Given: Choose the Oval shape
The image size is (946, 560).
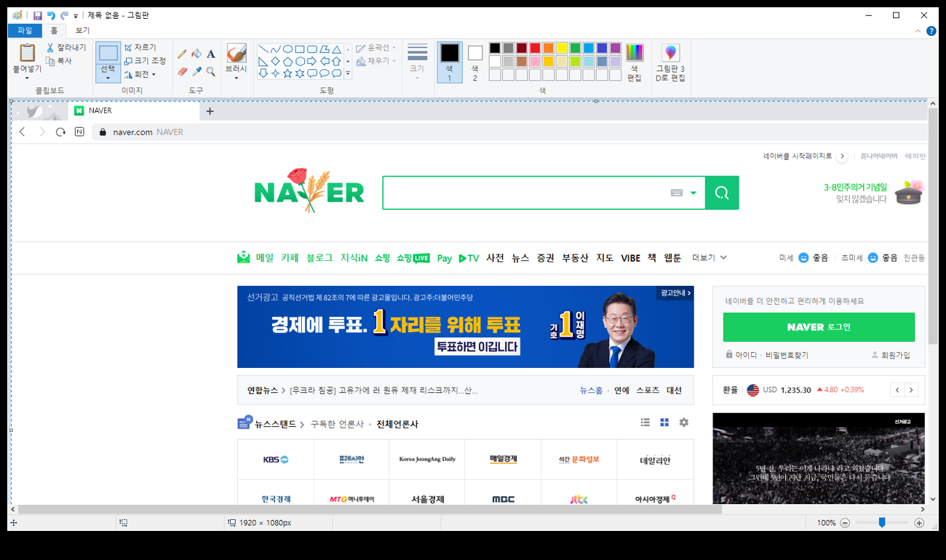Looking at the screenshot, I should [287, 49].
